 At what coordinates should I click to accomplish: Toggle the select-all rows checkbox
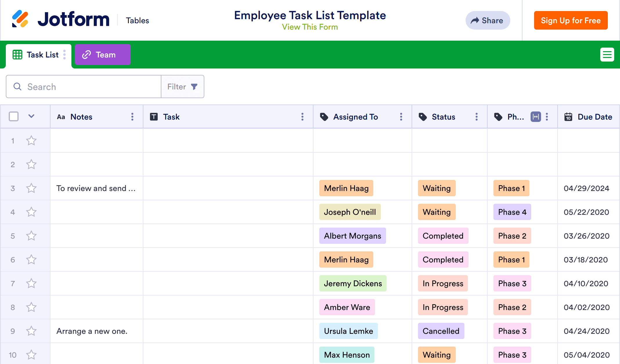[14, 116]
